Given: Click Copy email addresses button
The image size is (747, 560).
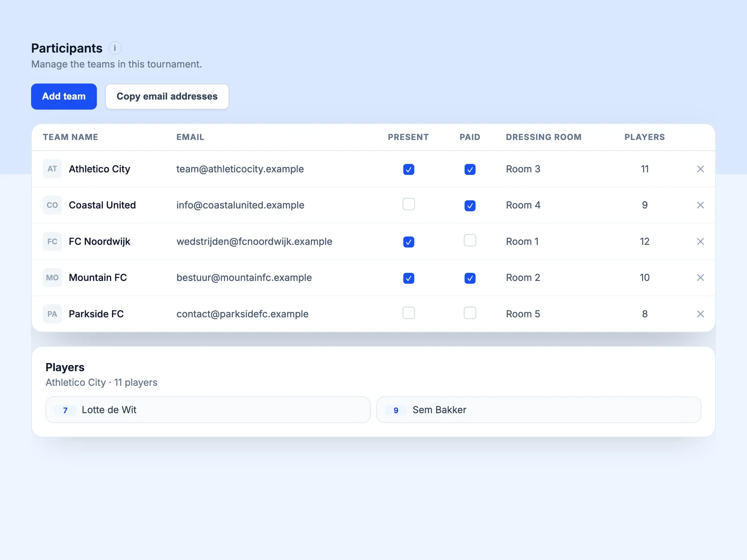Looking at the screenshot, I should 167,97.
